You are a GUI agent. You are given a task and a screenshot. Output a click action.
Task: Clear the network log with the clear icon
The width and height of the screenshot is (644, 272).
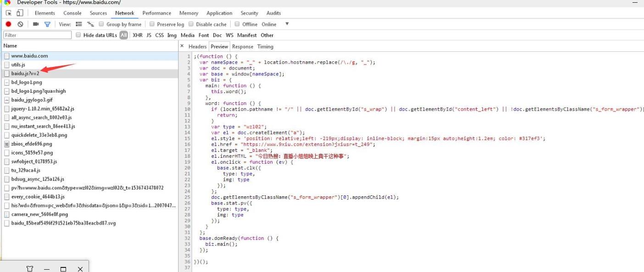tap(20, 24)
